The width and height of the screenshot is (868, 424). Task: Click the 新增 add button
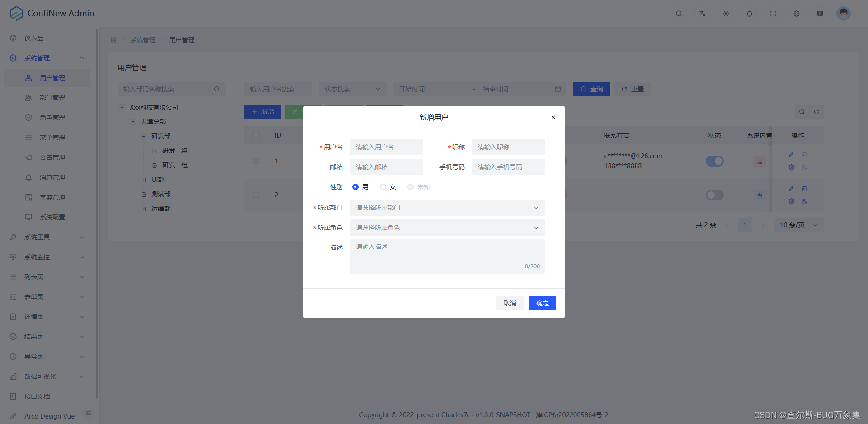tap(263, 112)
